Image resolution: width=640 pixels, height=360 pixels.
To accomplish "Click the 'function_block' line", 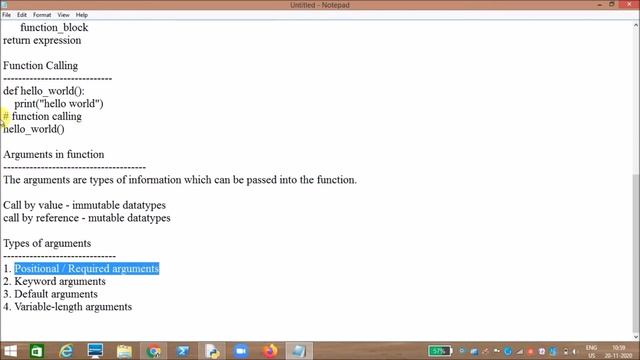I will coord(54,27).
